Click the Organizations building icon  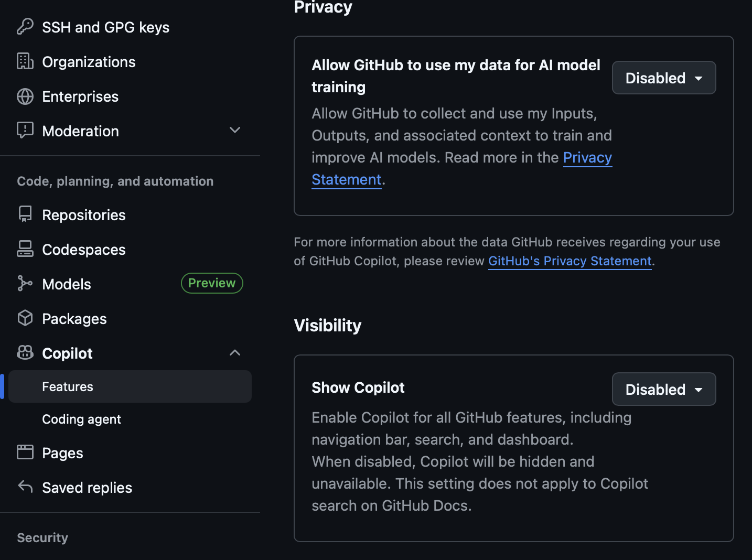[x=25, y=61]
